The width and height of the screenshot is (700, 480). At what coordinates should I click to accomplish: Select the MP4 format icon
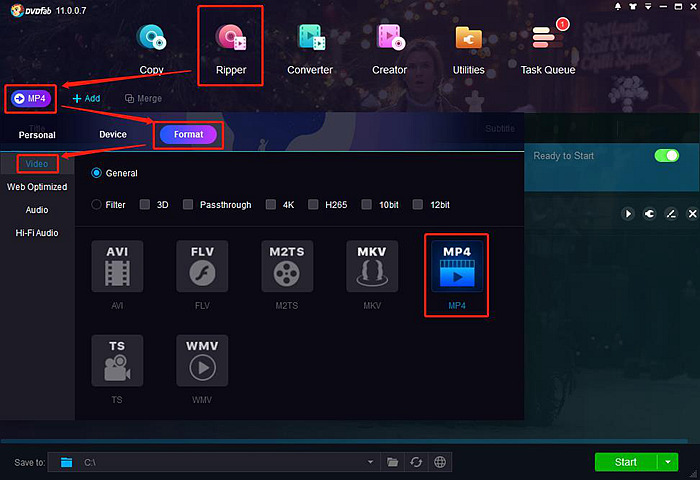pos(457,267)
